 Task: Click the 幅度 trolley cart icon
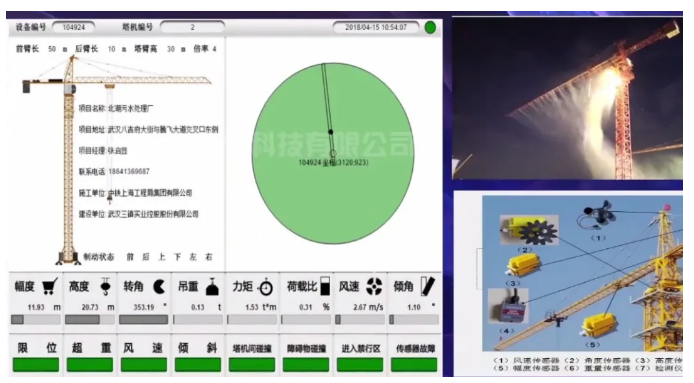(50, 286)
